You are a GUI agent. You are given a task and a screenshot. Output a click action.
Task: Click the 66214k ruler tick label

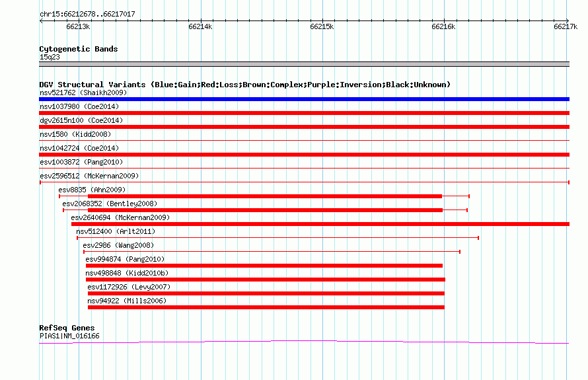[200, 26]
